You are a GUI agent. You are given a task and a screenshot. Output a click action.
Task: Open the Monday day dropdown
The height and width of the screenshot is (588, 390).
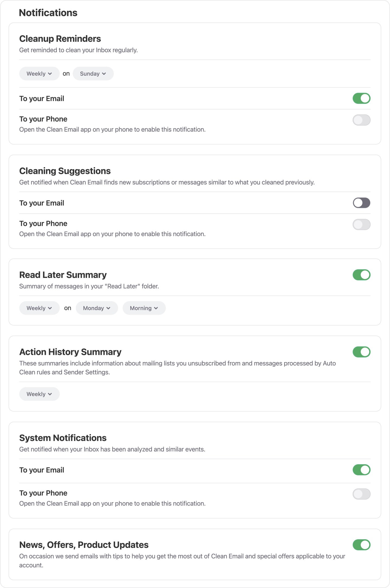click(96, 308)
